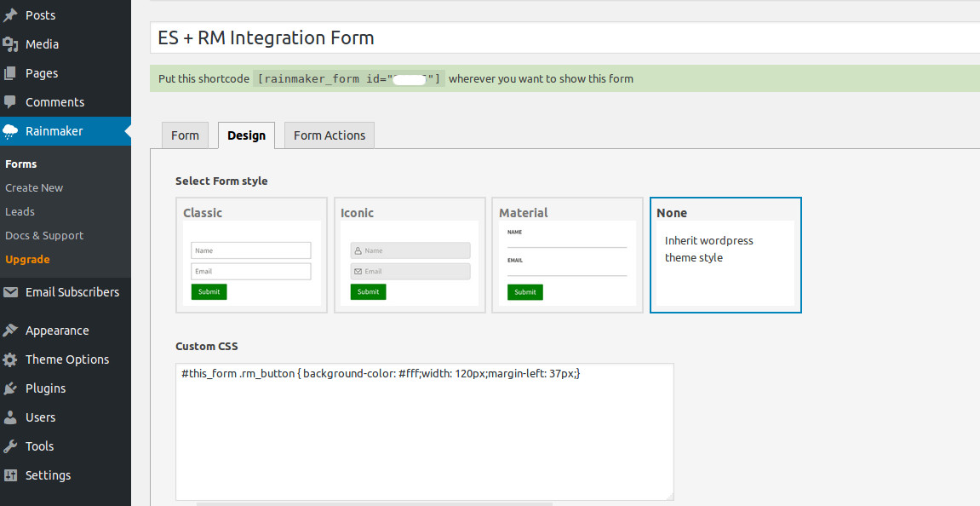Image resolution: width=980 pixels, height=506 pixels.
Task: Click the Tools wrench icon
Action: (x=10, y=446)
